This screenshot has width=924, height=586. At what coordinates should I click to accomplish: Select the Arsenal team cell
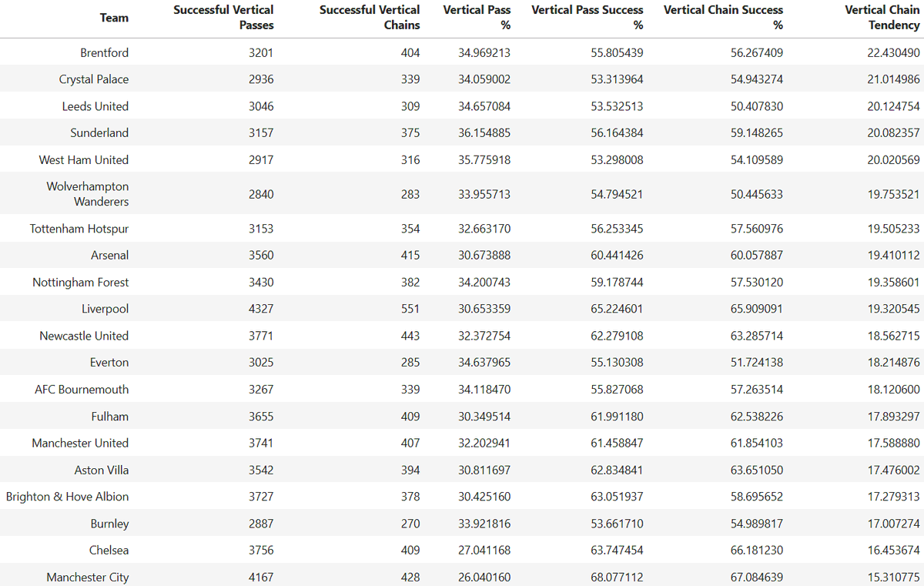click(110, 256)
